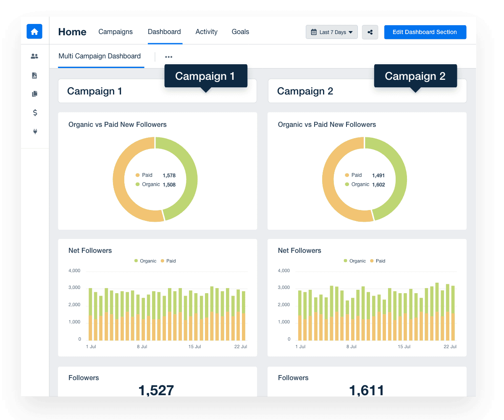Click the calendar icon in the date filter
504x420 pixels.
click(313, 32)
